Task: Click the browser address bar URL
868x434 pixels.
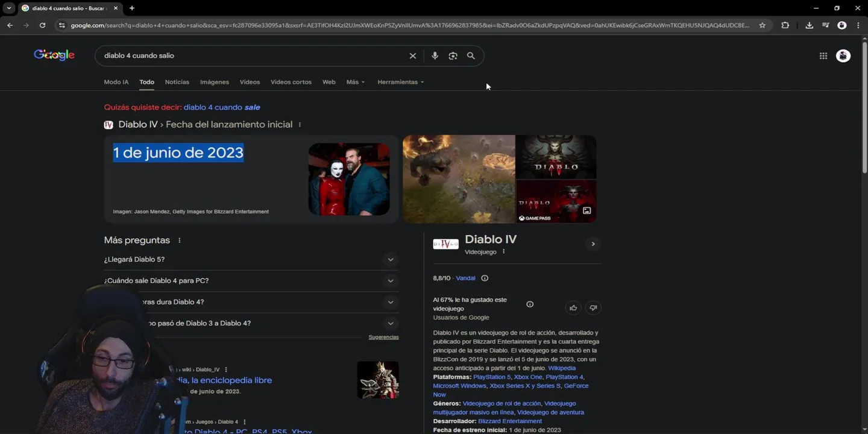Action: (410, 25)
